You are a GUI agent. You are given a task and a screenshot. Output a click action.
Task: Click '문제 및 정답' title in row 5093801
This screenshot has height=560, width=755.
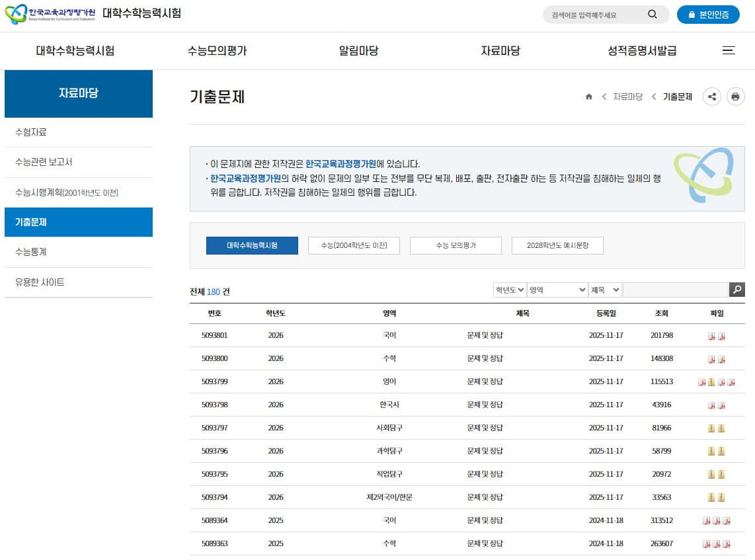pyautogui.click(x=485, y=335)
